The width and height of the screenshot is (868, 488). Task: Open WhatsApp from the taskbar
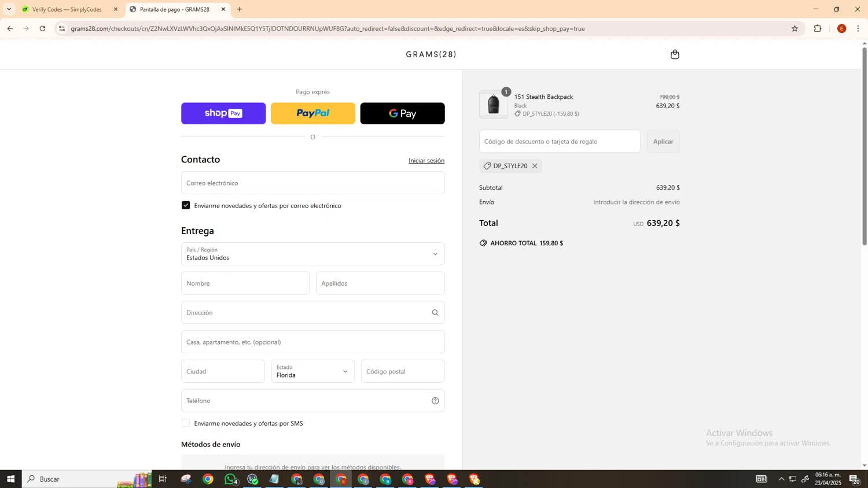[x=231, y=479]
